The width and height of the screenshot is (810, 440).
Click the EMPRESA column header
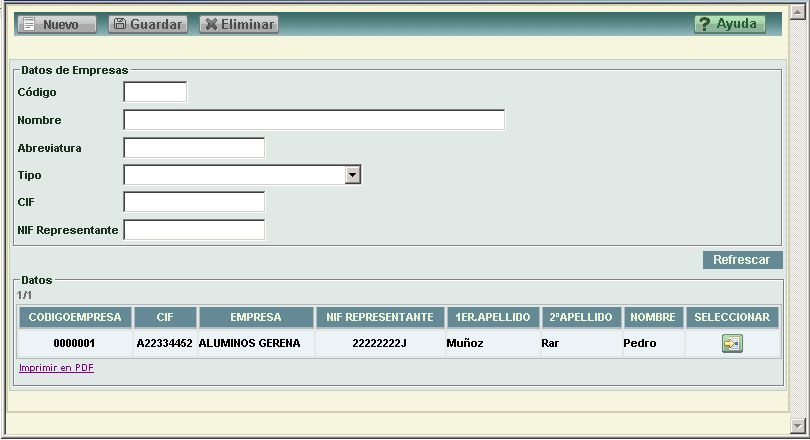pyautogui.click(x=256, y=317)
